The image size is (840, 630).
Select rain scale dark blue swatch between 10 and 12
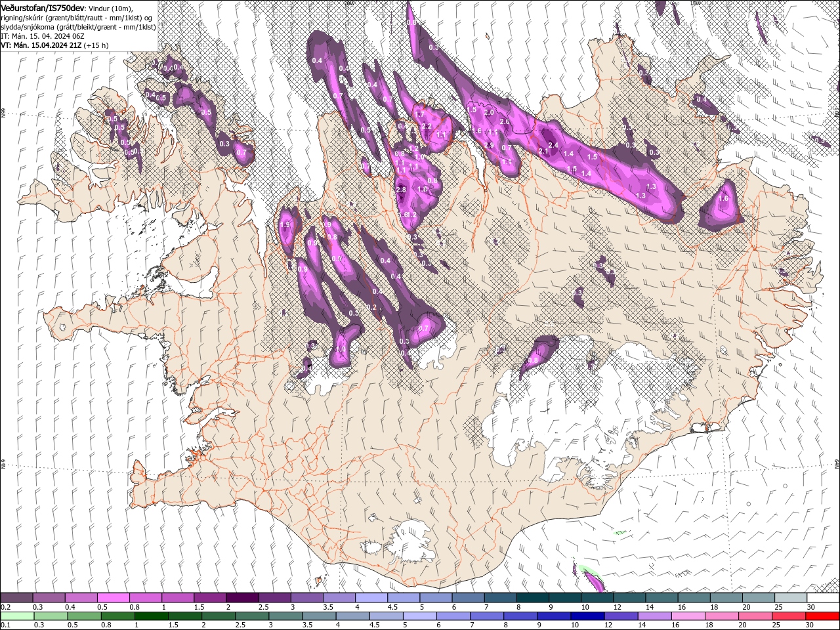pos(587,616)
